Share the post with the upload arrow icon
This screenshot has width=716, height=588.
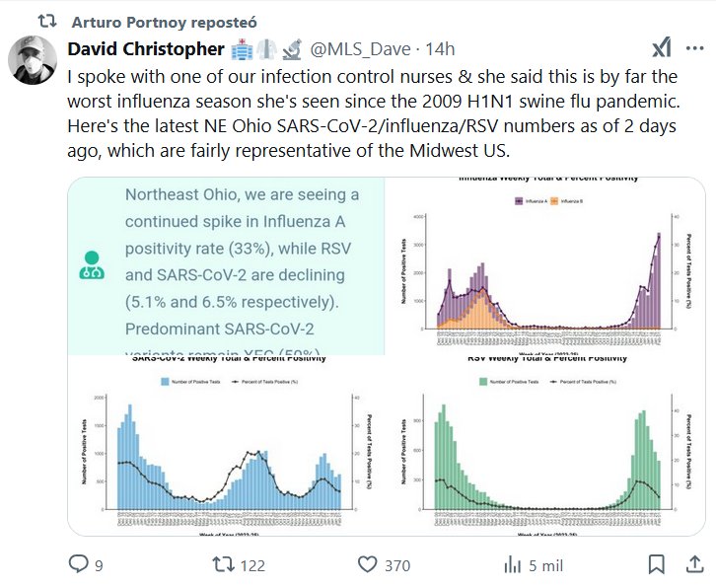(691, 564)
